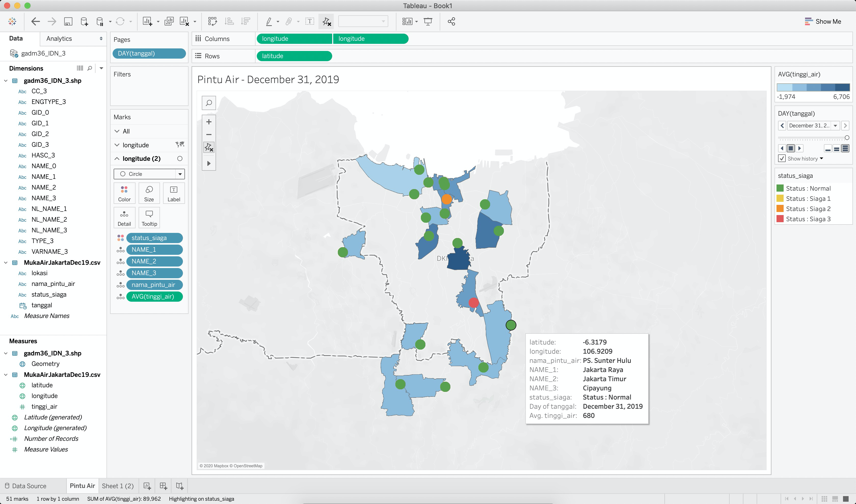Click the map search magnifier button

pyautogui.click(x=209, y=103)
